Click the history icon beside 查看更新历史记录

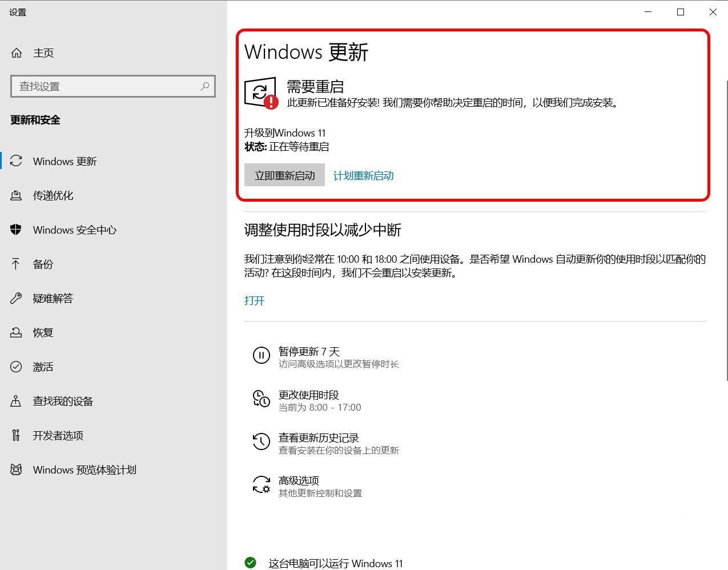261,441
